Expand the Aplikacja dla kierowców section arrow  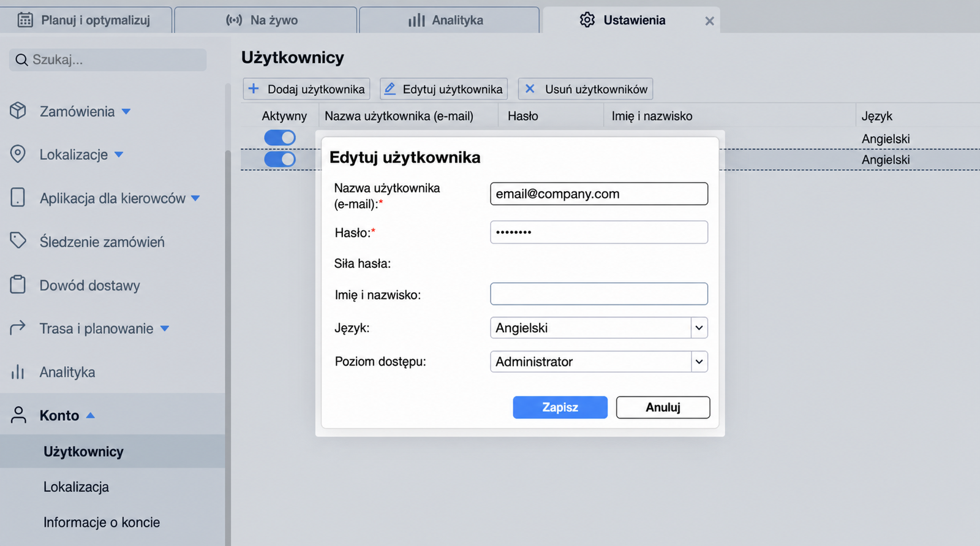point(195,198)
